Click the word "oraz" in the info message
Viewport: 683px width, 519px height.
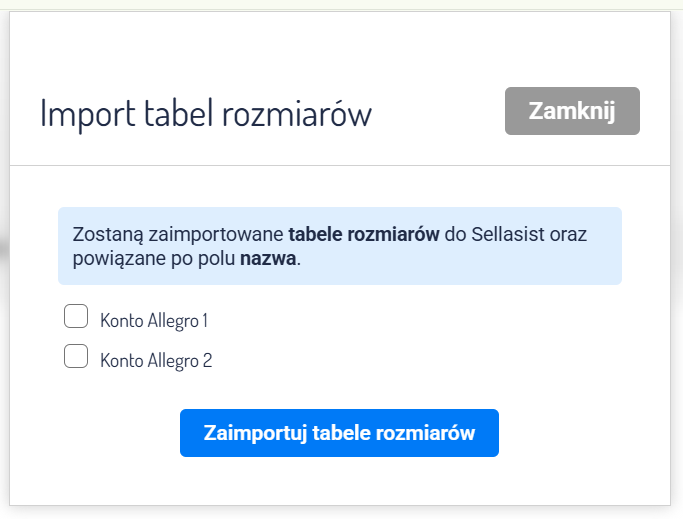569,235
